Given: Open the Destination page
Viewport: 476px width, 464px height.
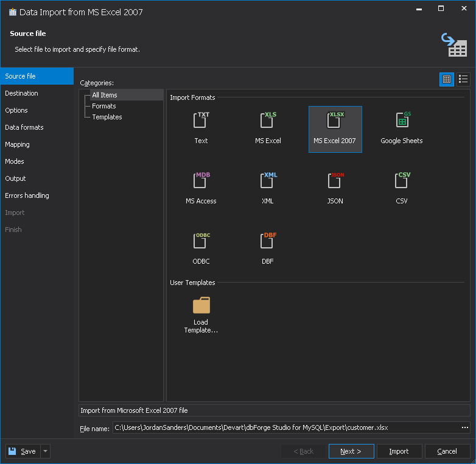Looking at the screenshot, I should tap(37, 93).
